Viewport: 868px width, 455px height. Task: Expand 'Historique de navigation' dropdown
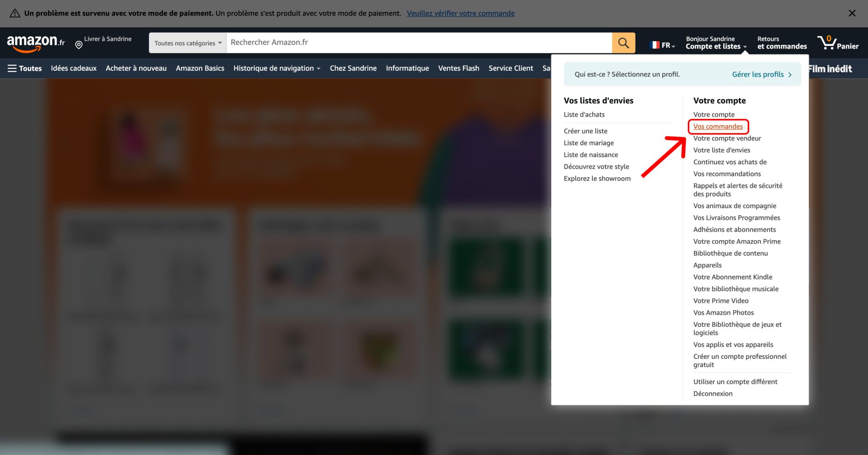(x=277, y=69)
